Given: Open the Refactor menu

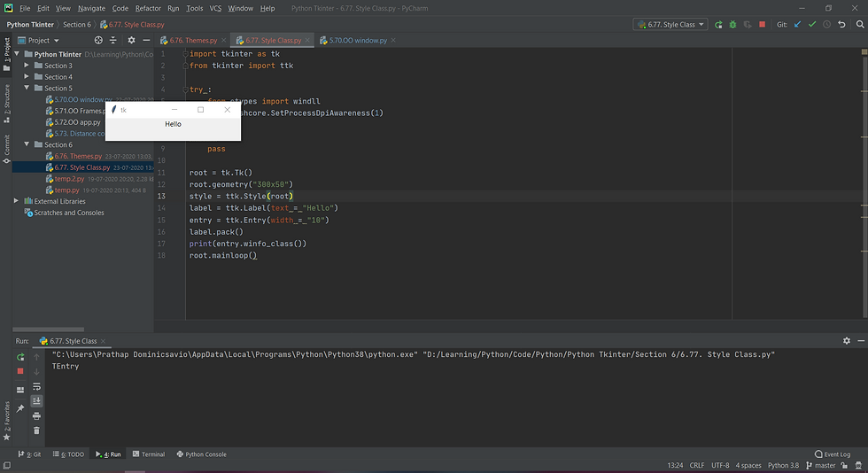Looking at the screenshot, I should click(x=148, y=8).
